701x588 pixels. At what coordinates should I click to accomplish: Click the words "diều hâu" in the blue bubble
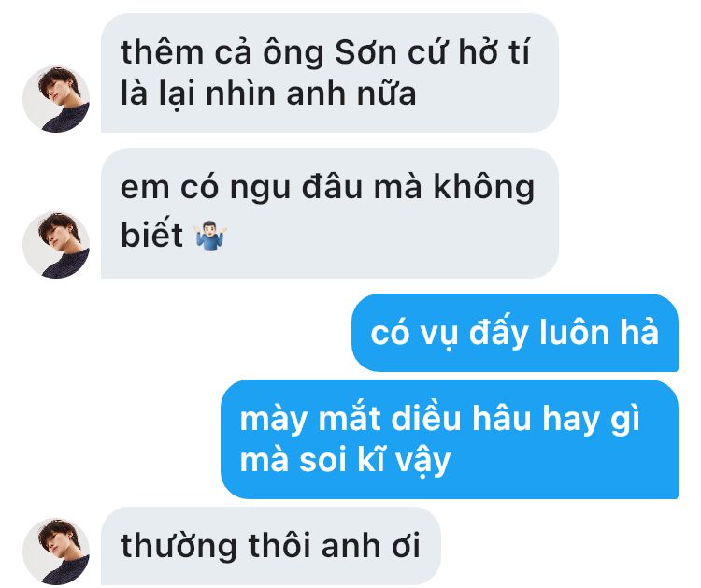(462, 419)
